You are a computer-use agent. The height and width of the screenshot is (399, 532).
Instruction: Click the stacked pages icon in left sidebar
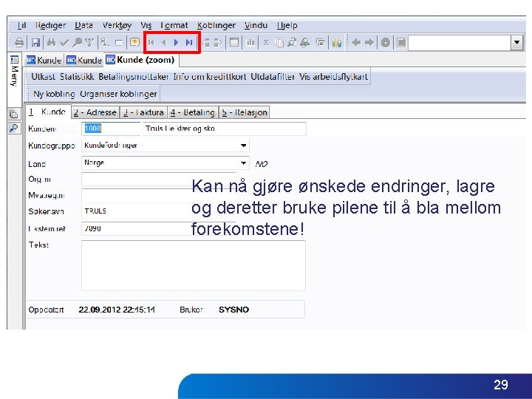(14, 115)
